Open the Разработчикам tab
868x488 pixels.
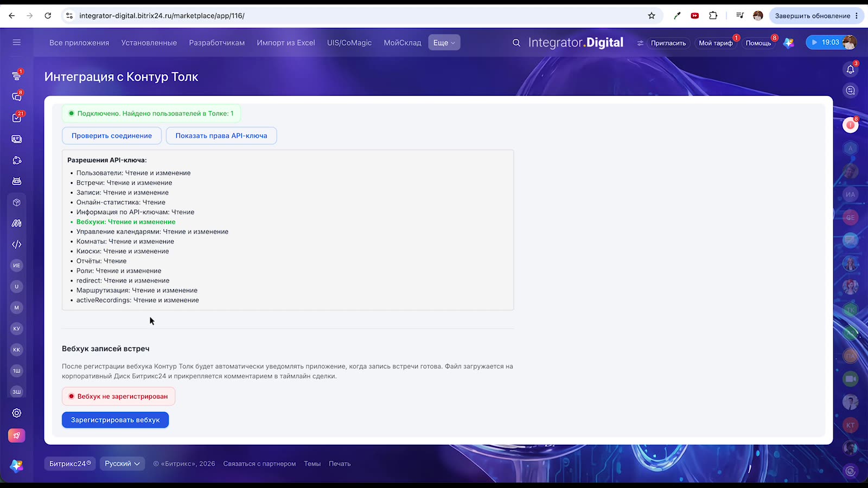[x=217, y=43]
